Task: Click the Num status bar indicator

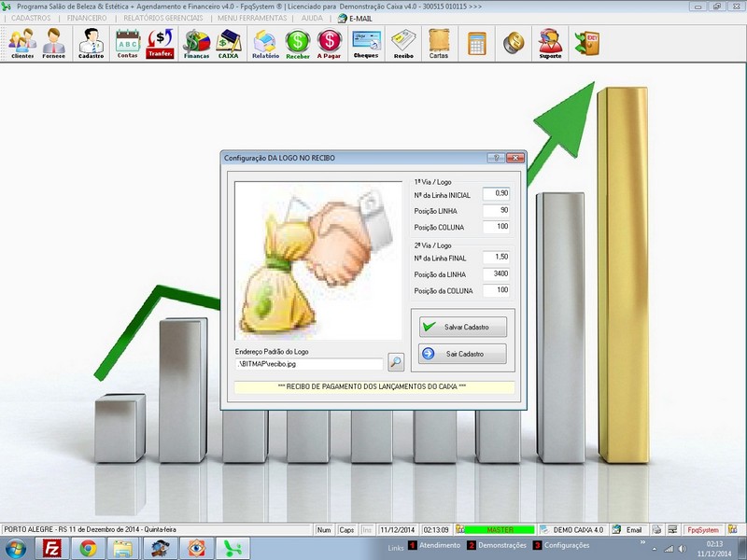Action: (324, 529)
